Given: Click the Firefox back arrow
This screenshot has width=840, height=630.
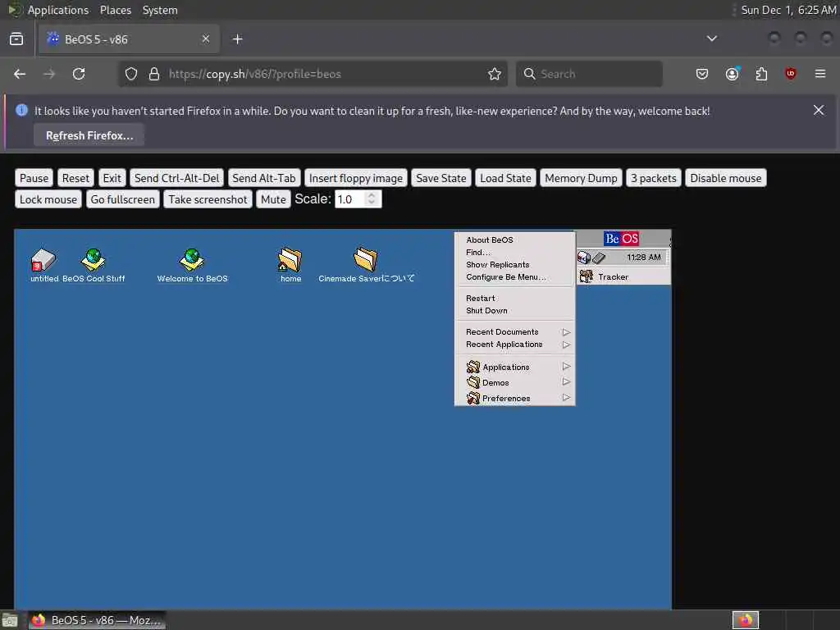Looking at the screenshot, I should (x=20, y=74).
